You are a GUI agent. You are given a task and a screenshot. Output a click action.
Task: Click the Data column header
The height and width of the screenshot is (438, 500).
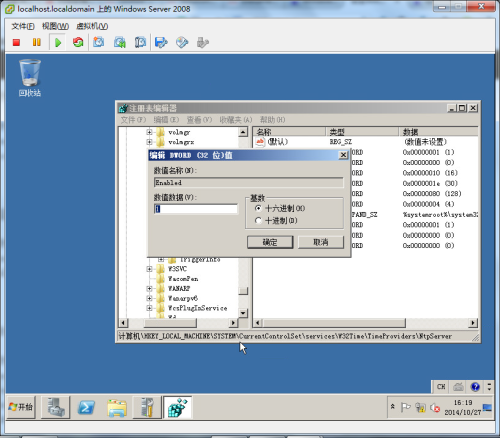click(439, 132)
